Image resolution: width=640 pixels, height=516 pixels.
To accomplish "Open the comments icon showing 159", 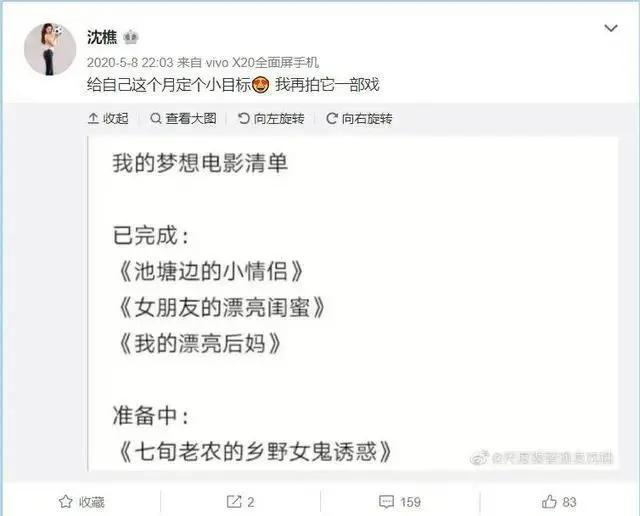I will coord(400,502).
